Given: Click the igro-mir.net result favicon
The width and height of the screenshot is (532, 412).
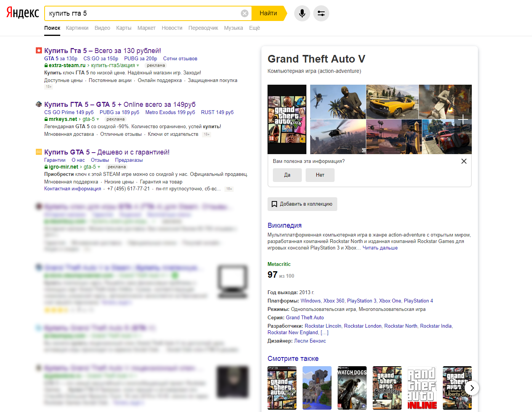Looking at the screenshot, I should pos(39,152).
